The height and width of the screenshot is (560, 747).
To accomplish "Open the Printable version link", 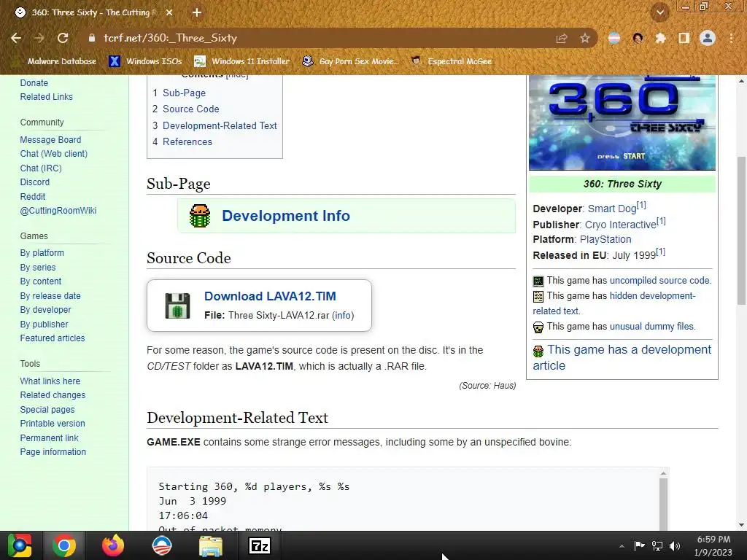I will [x=53, y=424].
